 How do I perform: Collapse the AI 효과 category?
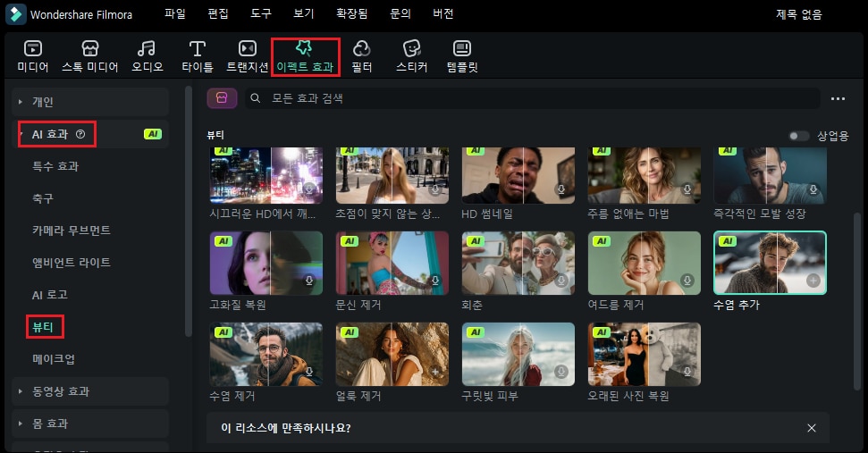(21, 134)
